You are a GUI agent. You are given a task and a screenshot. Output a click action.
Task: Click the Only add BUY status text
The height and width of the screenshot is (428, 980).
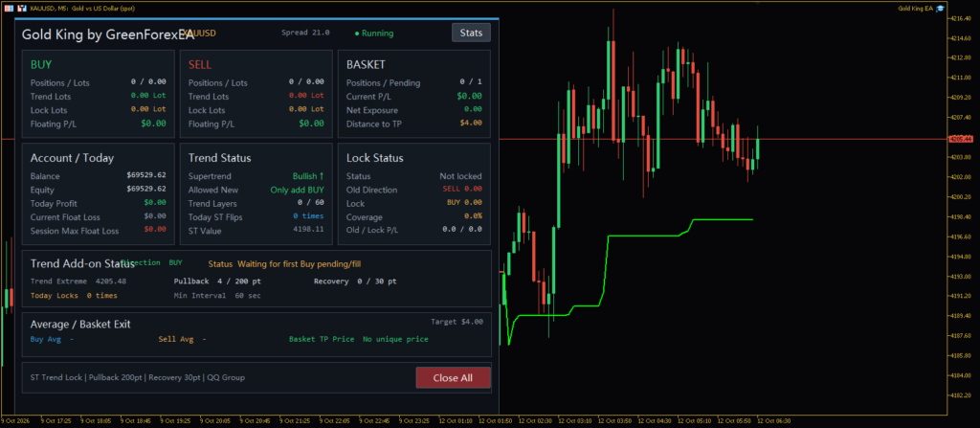[x=298, y=190]
